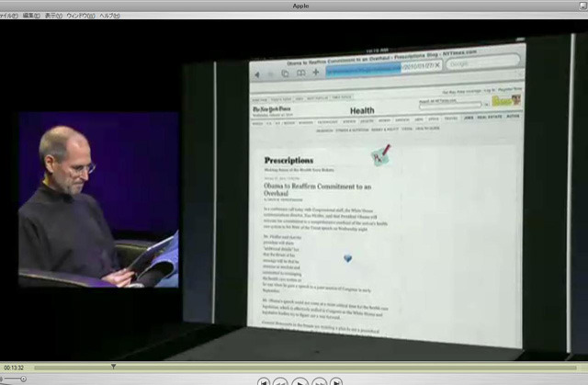The height and width of the screenshot is (385, 588).
Task: Skip to the end of the video
Action: tap(337, 380)
